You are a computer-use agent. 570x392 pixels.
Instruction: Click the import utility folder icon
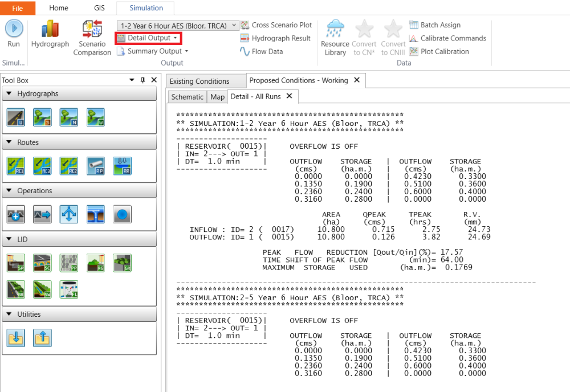[16, 338]
